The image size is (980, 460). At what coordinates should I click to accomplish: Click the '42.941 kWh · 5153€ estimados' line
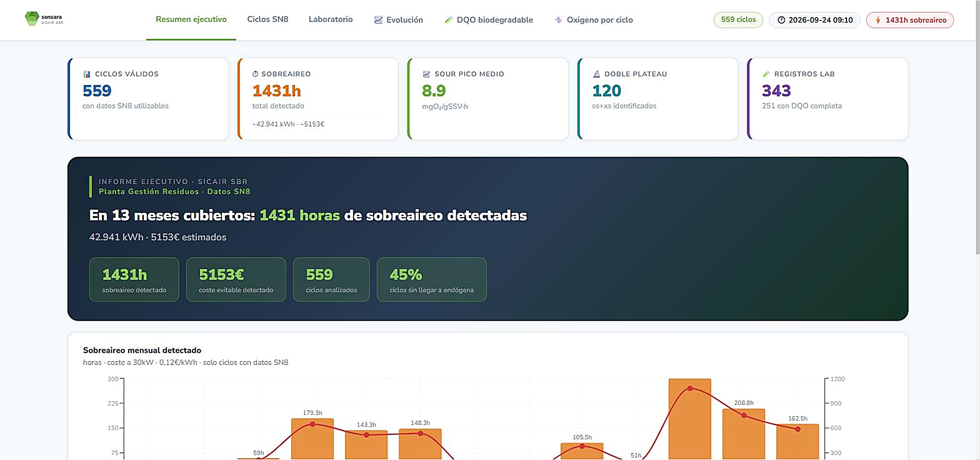tap(158, 237)
